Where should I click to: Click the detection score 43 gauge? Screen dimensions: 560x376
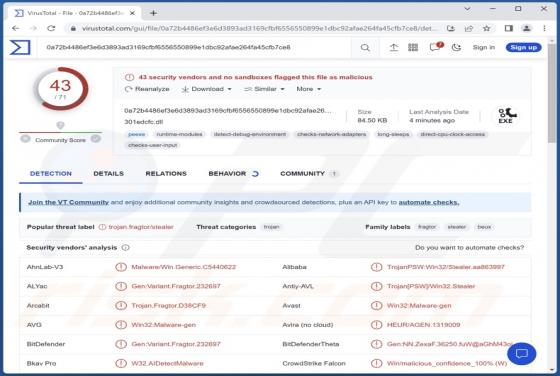(x=61, y=89)
